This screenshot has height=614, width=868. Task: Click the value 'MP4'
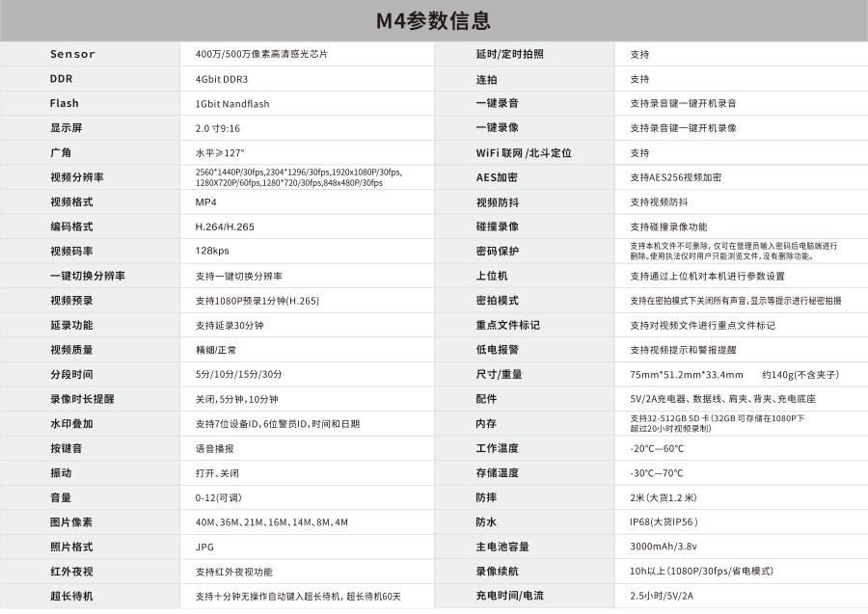pyautogui.click(x=206, y=201)
